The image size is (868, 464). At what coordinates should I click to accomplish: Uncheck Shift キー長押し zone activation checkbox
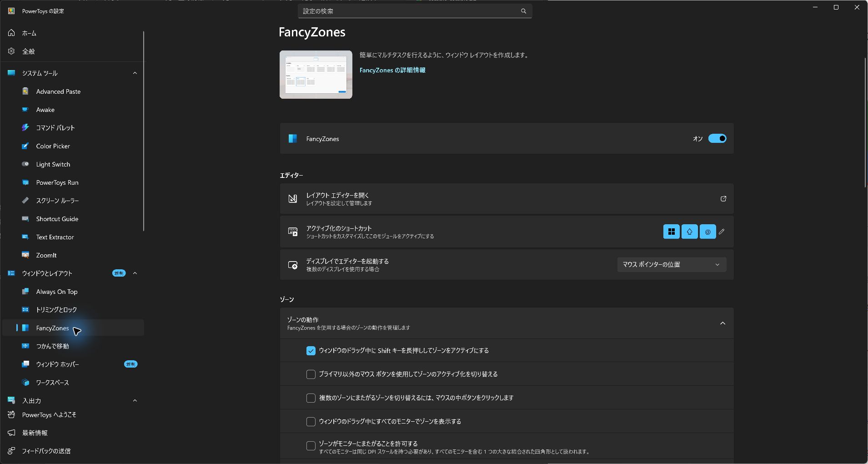pos(311,351)
